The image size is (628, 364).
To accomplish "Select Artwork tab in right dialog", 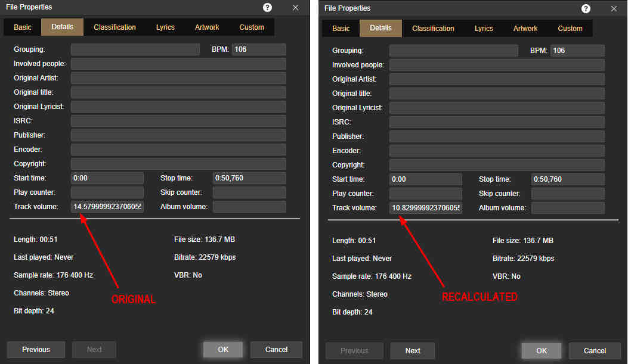I will [525, 29].
